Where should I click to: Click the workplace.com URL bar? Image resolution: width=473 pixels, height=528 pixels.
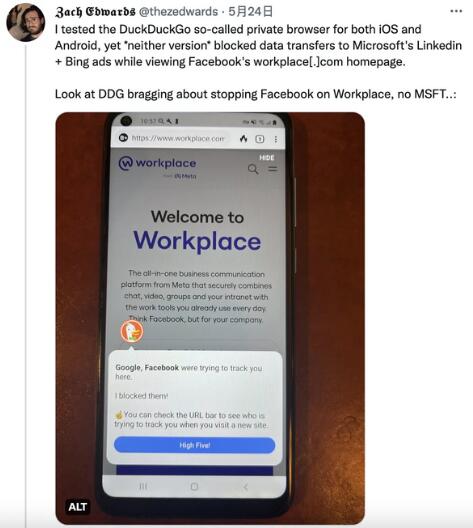tap(172, 138)
